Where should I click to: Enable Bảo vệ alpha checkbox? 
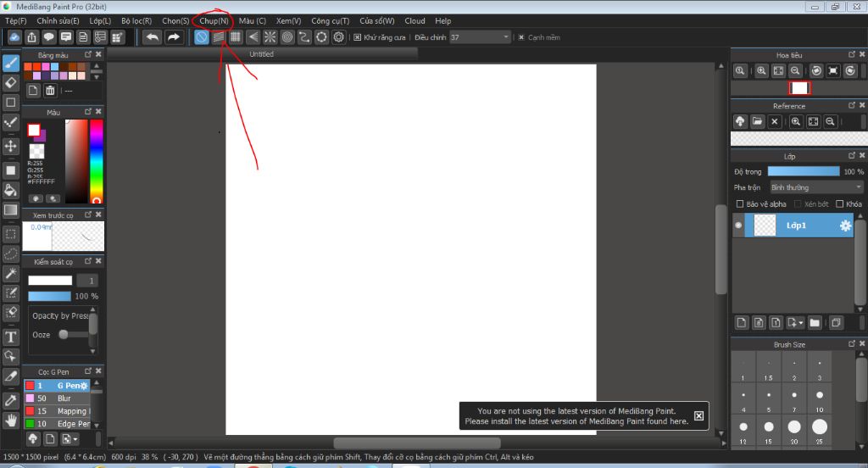click(739, 203)
